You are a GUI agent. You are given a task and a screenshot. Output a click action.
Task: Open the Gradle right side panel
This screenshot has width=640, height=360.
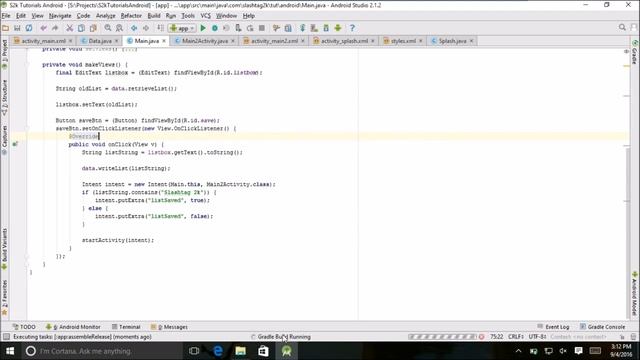click(635, 52)
